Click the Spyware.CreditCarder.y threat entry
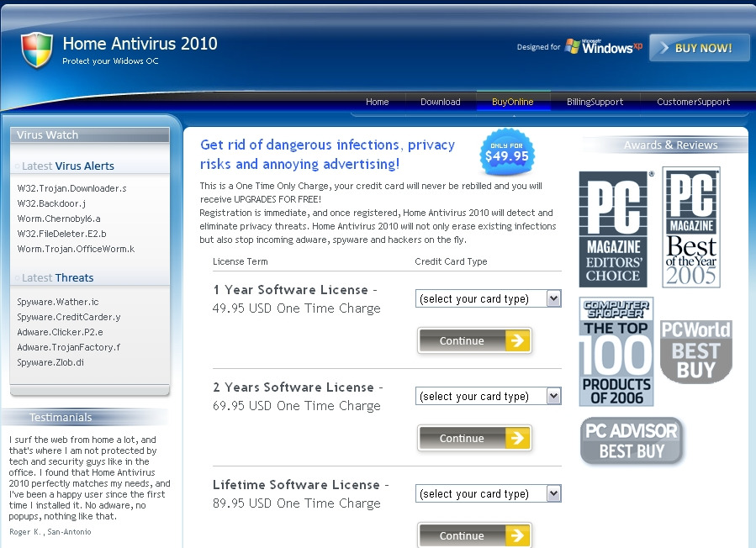This screenshot has width=756, height=548. pyautogui.click(x=68, y=317)
